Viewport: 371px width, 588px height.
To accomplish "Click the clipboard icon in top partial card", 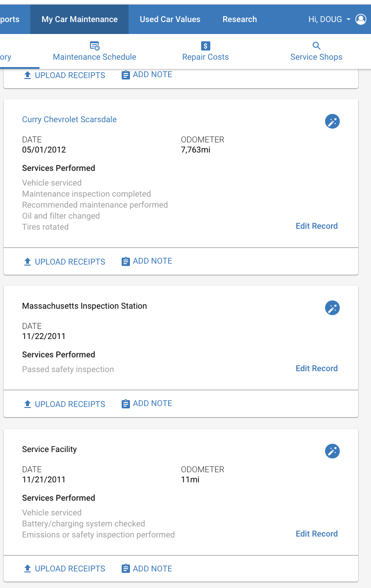I will pyautogui.click(x=126, y=75).
